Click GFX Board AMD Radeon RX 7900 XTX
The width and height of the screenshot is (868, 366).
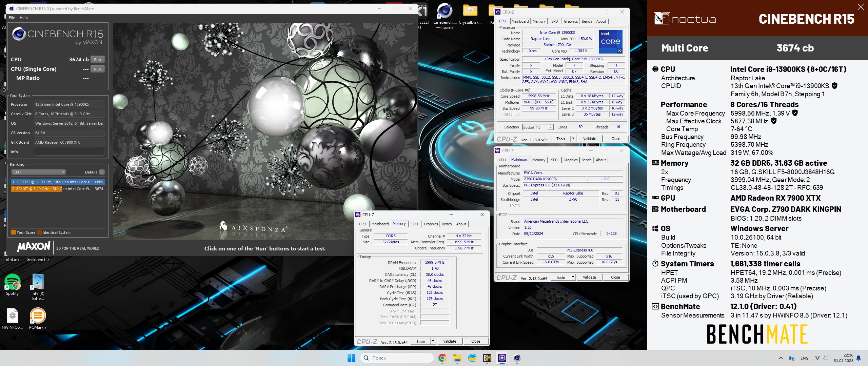[x=69, y=142]
